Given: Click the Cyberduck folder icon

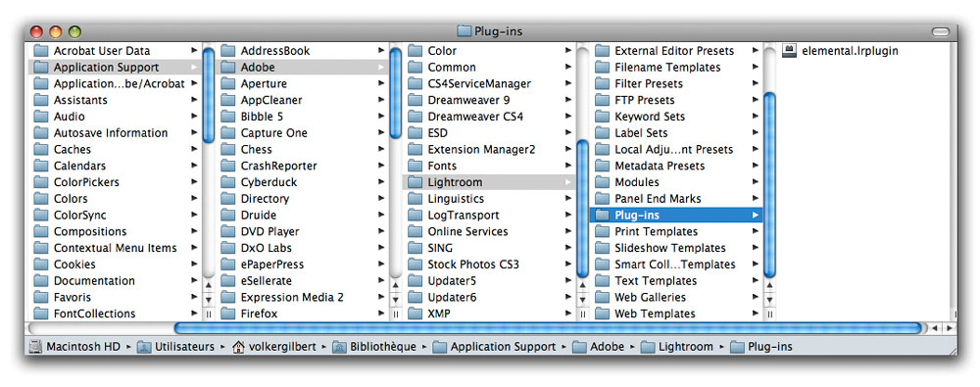Looking at the screenshot, I should tap(227, 182).
